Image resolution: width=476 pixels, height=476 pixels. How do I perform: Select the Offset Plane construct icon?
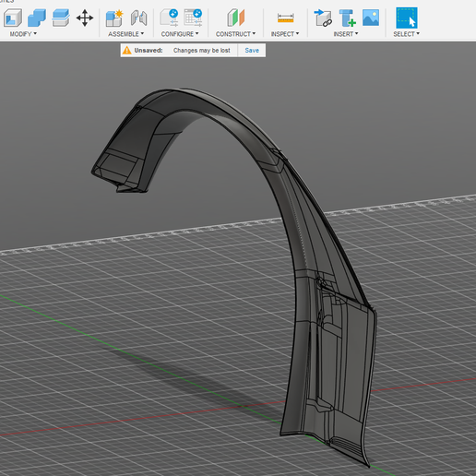(235, 18)
